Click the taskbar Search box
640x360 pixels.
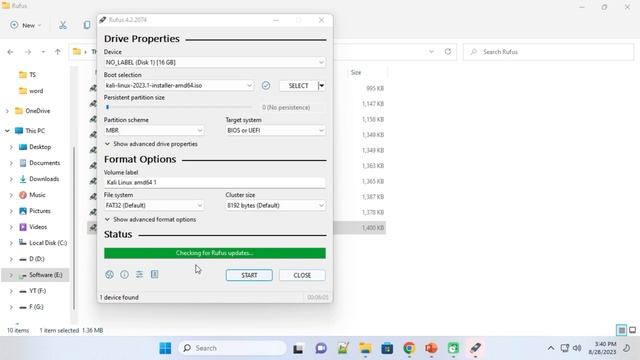(232, 348)
